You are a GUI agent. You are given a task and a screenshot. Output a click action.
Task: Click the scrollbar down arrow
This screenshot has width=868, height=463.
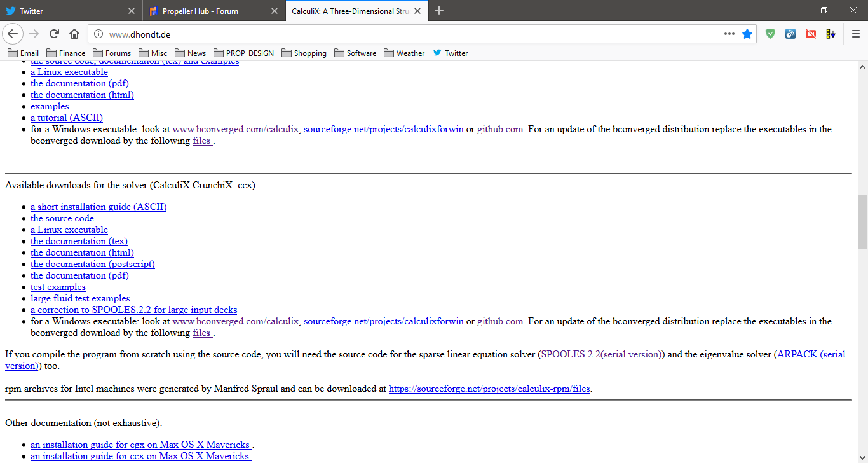click(862, 457)
